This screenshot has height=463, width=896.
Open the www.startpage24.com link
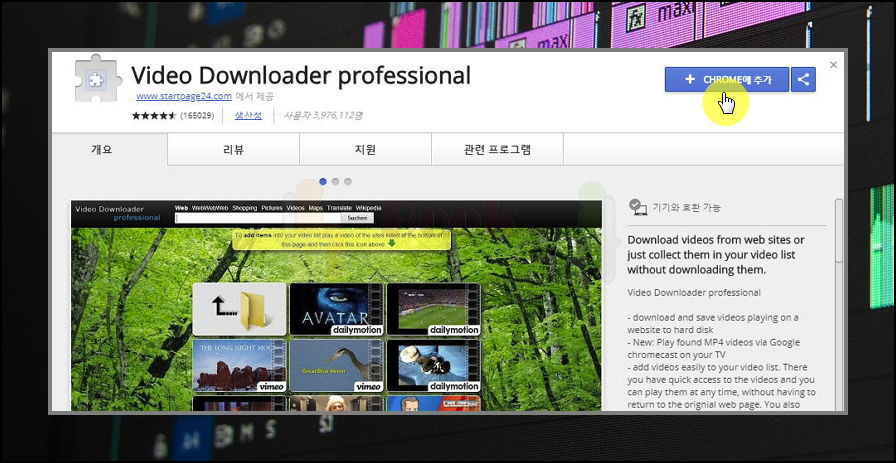point(183,95)
